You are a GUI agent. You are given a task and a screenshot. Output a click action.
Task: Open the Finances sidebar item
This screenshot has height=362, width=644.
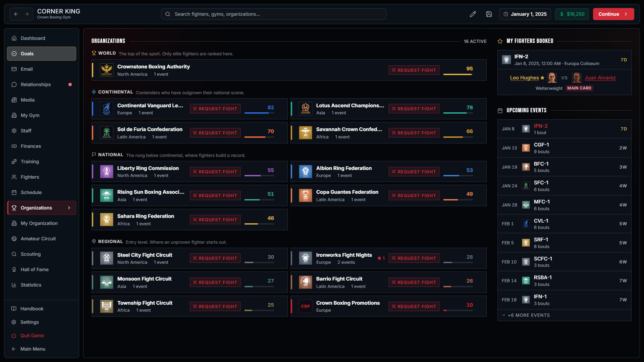[x=42, y=146]
